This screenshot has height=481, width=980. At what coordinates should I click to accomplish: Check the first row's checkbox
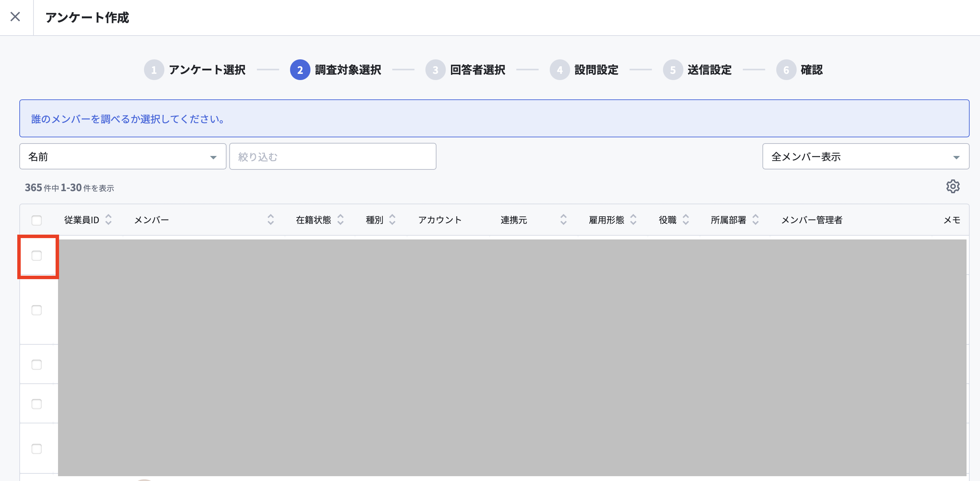(37, 256)
